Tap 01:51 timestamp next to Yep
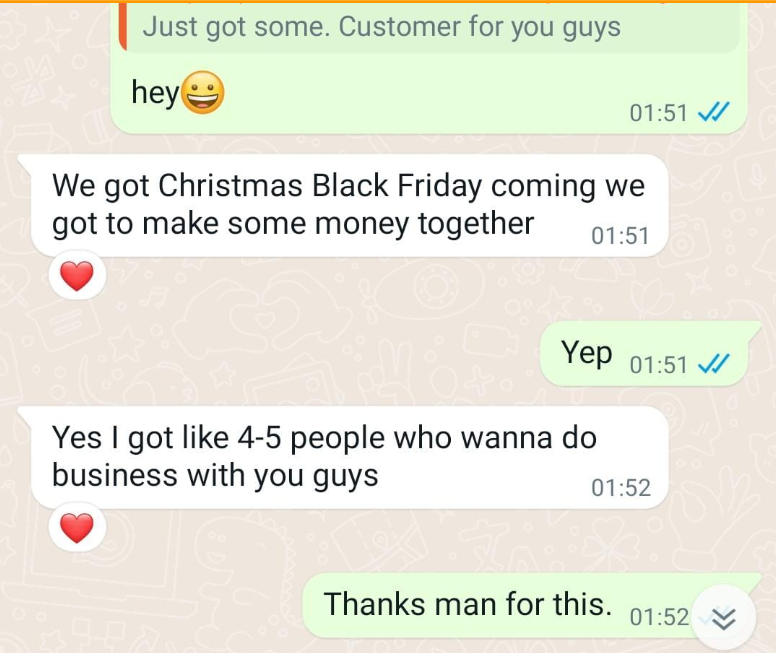 click(x=659, y=365)
